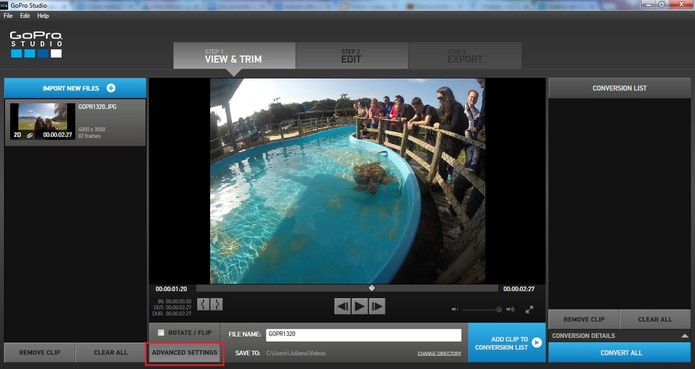Adjust the volume slider knob
This screenshot has width=695, height=369.
pos(499,310)
